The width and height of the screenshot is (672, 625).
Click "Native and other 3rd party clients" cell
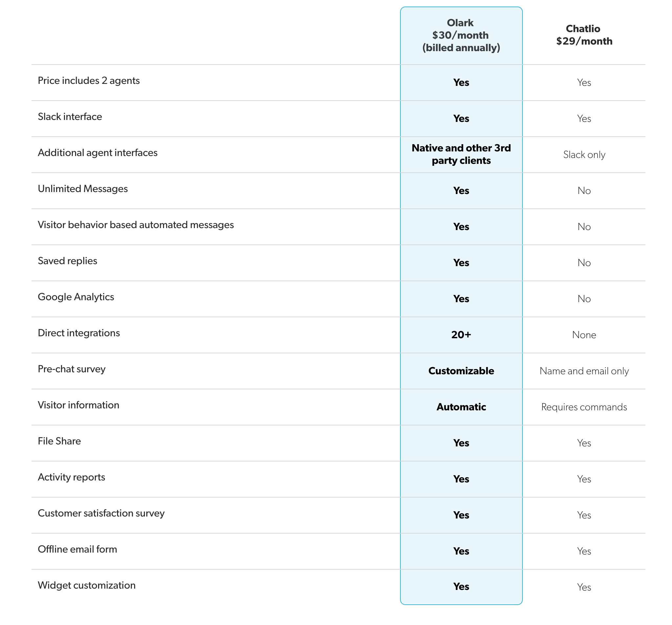pyautogui.click(x=461, y=154)
